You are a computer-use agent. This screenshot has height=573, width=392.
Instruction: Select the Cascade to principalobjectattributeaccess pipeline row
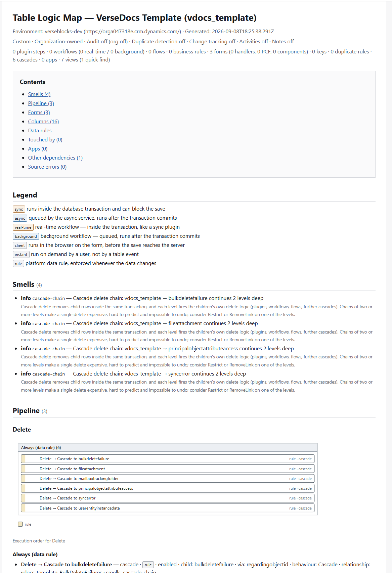168,488
